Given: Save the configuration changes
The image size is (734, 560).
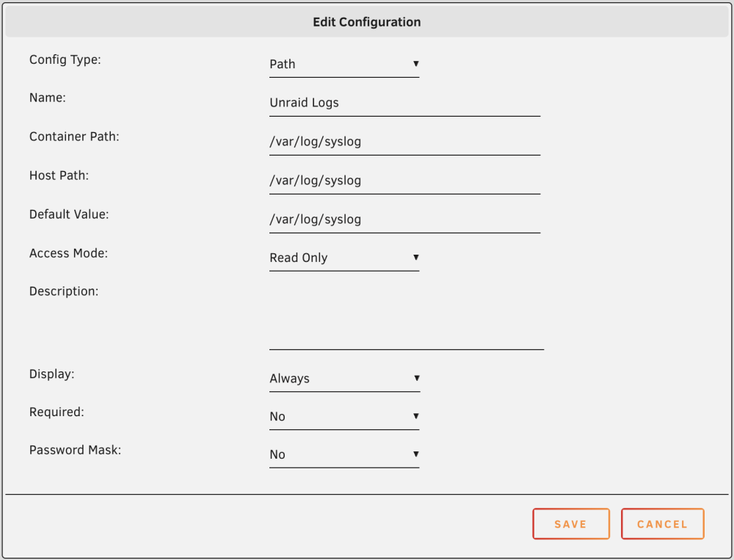Looking at the screenshot, I should click(x=571, y=524).
